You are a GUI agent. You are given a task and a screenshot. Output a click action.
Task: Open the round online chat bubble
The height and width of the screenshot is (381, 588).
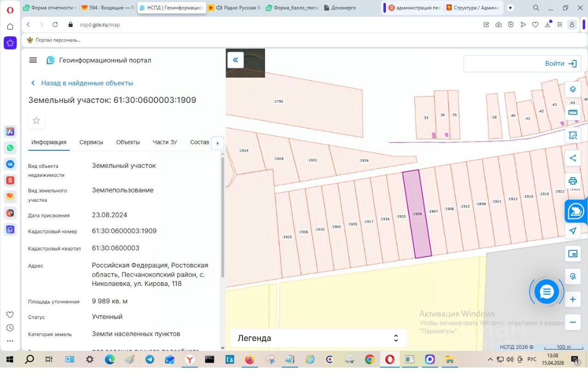pos(547,291)
